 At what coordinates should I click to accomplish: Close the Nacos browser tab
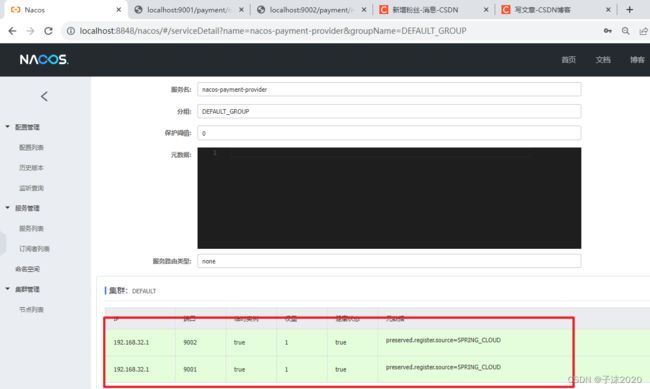pos(119,10)
